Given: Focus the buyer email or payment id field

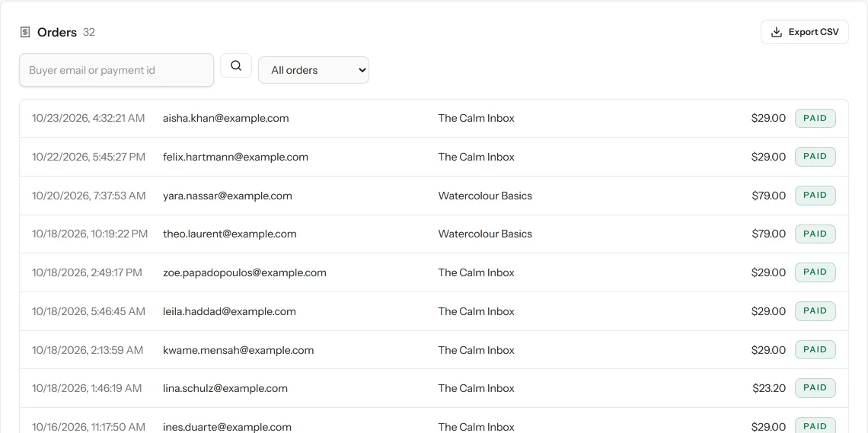Looking at the screenshot, I should 116,70.
